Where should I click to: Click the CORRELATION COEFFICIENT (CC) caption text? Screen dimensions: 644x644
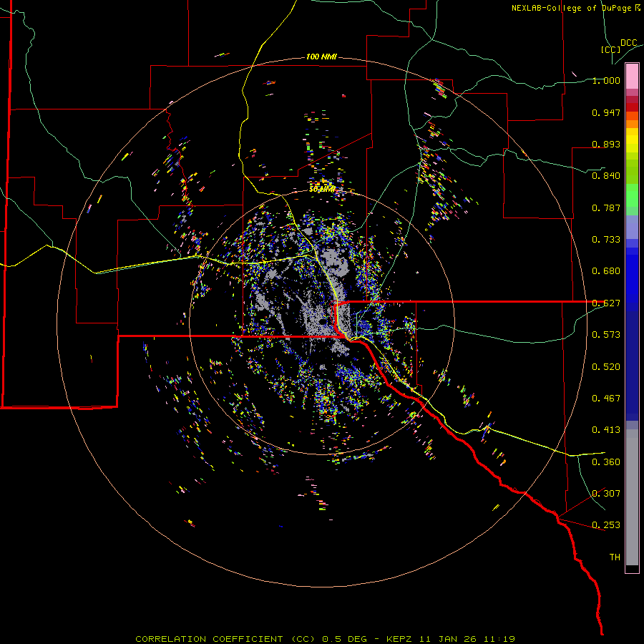pyautogui.click(x=225, y=639)
